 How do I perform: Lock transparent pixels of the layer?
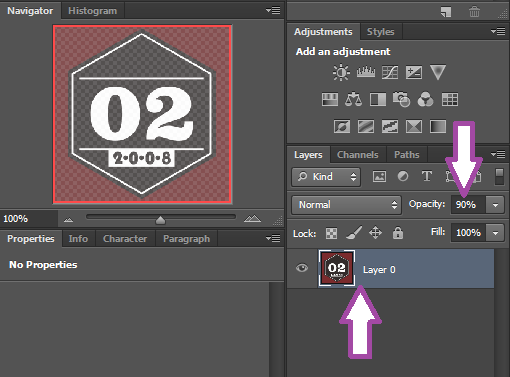pyautogui.click(x=331, y=233)
